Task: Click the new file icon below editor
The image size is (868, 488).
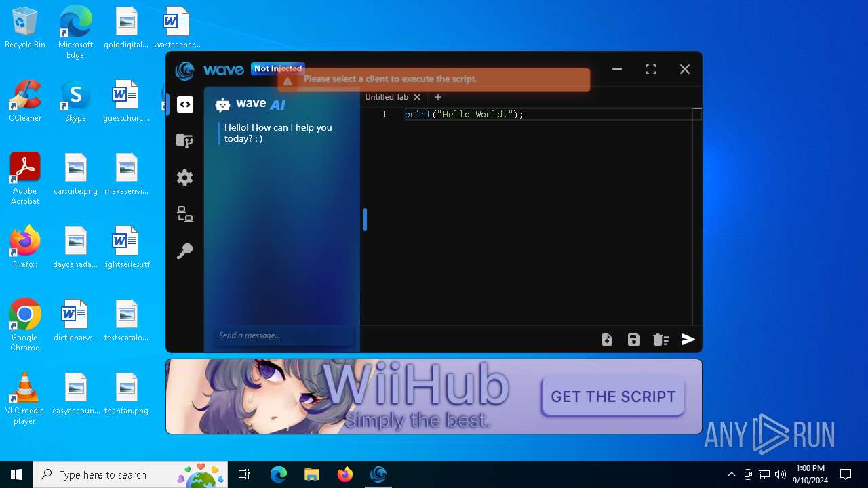Action: (x=607, y=340)
